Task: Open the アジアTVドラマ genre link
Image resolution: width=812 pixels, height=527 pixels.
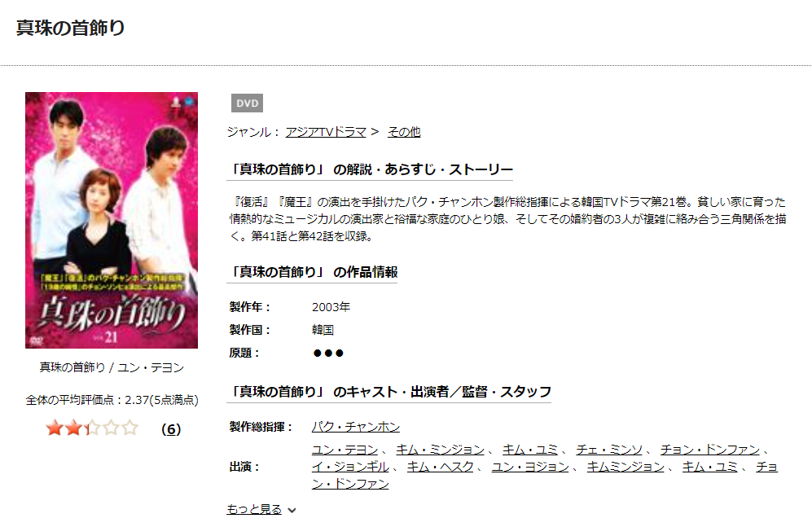Action: coord(326,132)
